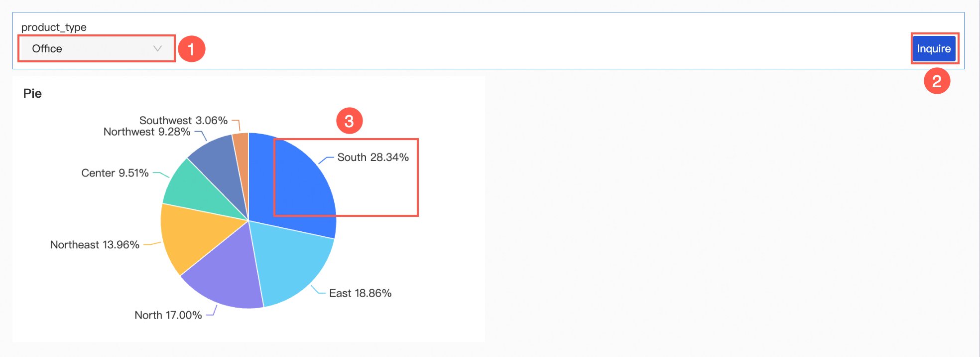Viewport: 980px width, 357px height.
Task: Click the East 18.86% label
Action: click(x=360, y=293)
